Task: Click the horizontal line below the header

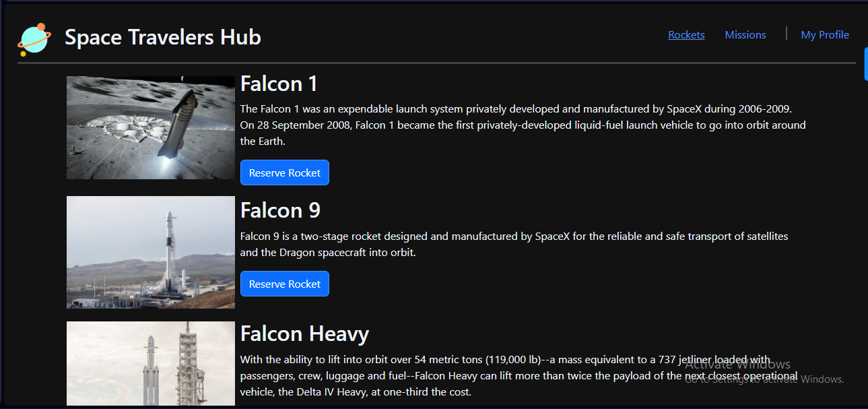Action: [x=436, y=63]
